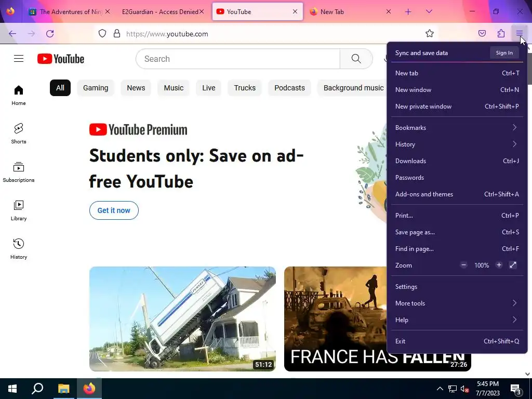The image size is (532, 399).
Task: Open Windows taskbar search
Action: coord(37,389)
